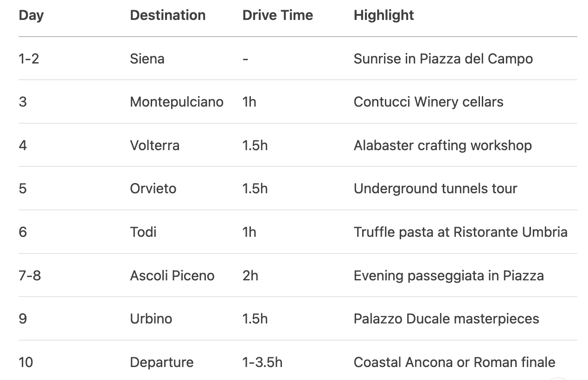Click 'Sunrise in Piazza del Campo' text
This screenshot has height=380, width=588.
(443, 59)
